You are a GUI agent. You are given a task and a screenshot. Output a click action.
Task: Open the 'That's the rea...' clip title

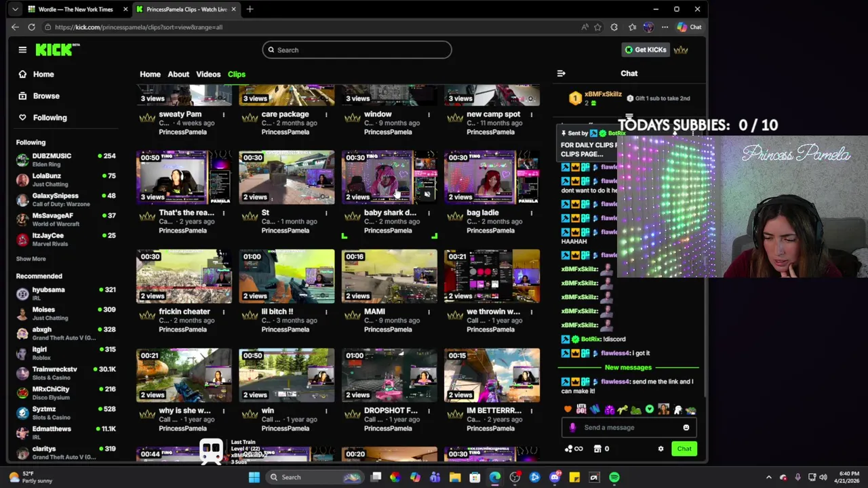click(186, 213)
